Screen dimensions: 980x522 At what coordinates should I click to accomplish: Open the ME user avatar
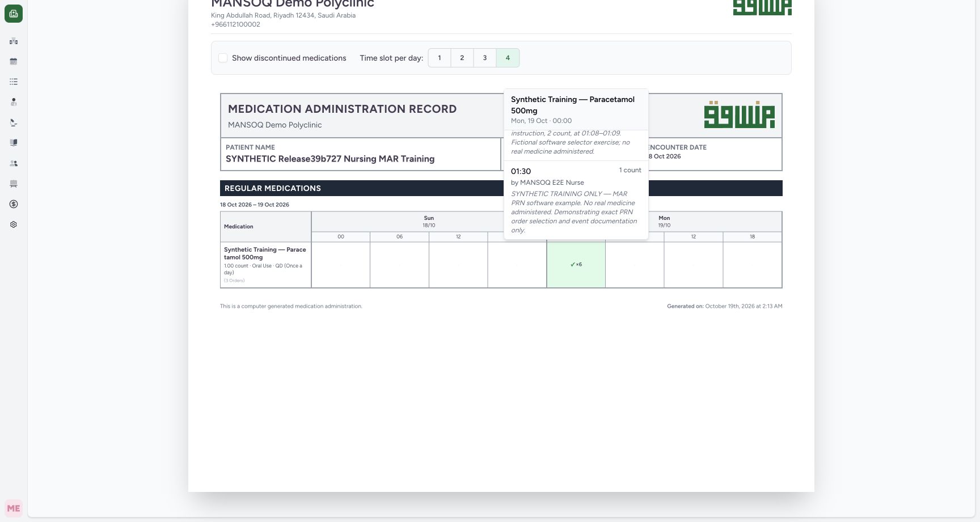(x=14, y=508)
